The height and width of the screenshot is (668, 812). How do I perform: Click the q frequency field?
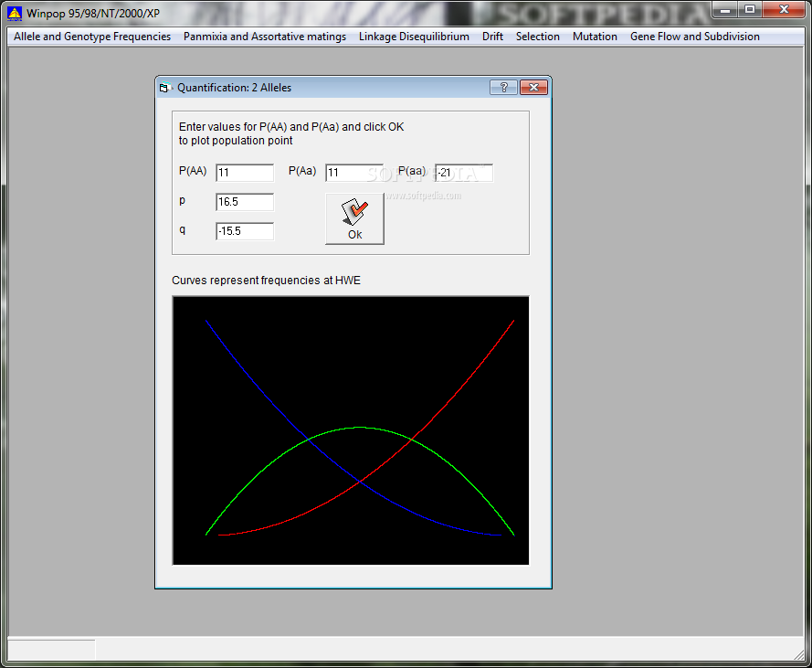point(245,231)
